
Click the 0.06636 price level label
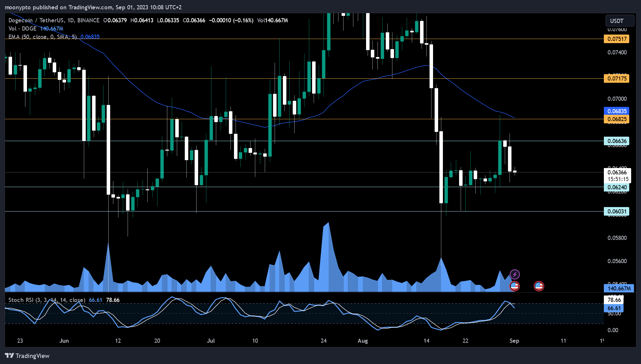click(x=617, y=141)
